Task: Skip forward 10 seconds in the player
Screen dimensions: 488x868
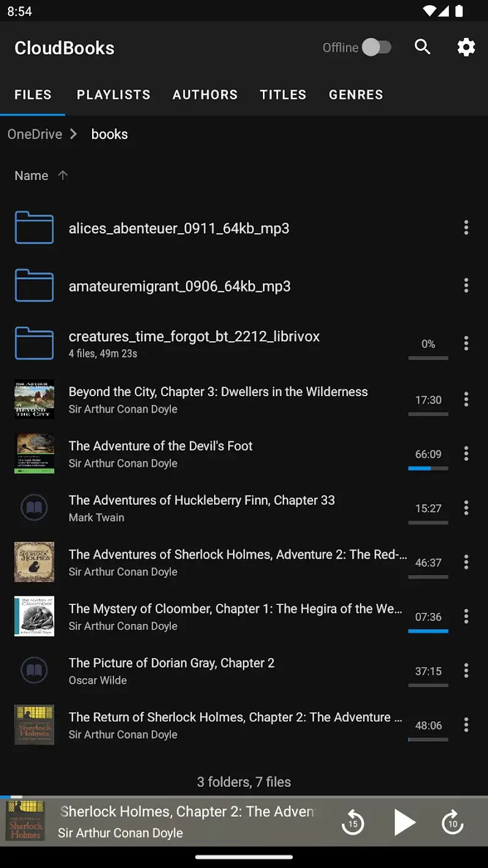Action: pos(452,822)
